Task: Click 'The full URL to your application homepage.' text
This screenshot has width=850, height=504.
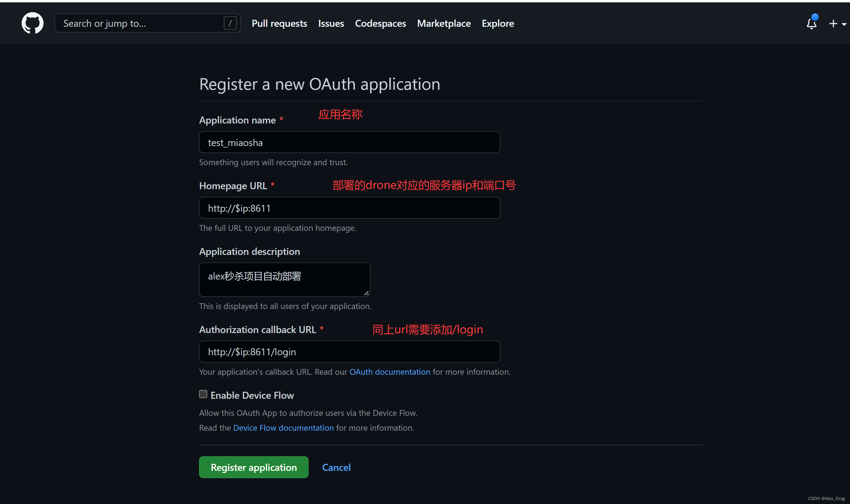Action: click(x=277, y=228)
